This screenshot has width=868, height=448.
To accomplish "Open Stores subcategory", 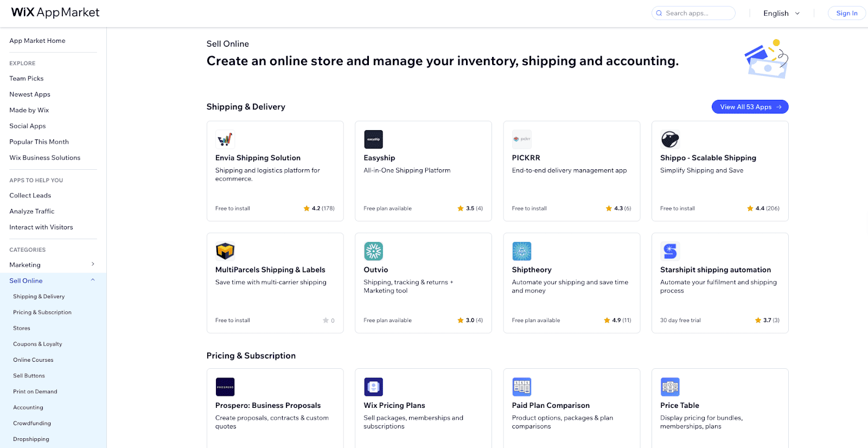I will point(22,328).
